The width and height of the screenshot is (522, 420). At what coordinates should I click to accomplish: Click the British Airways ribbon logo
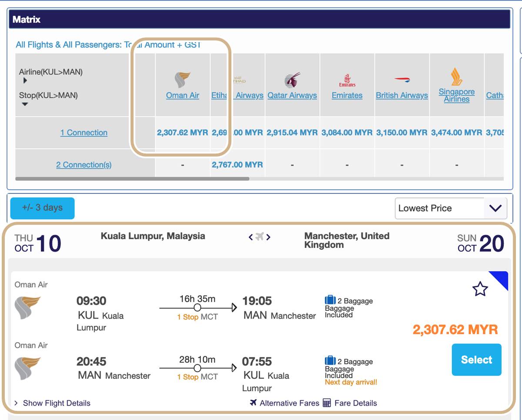coord(402,80)
